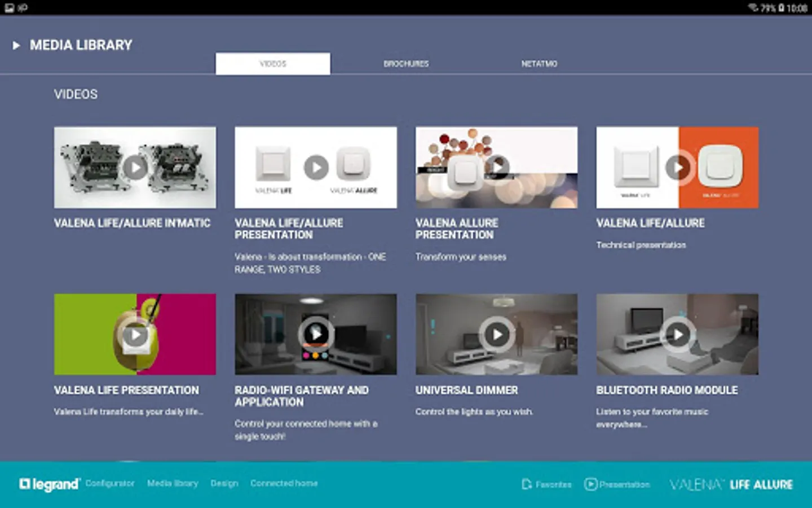Click the Media Library heading
The height and width of the screenshot is (508, 812).
click(81, 45)
